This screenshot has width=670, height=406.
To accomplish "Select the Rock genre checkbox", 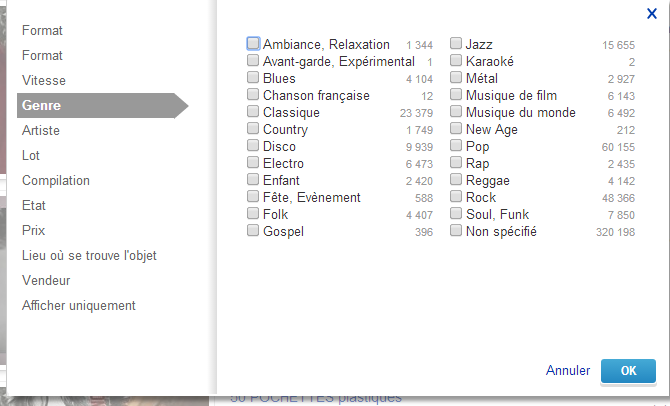I will click(456, 197).
